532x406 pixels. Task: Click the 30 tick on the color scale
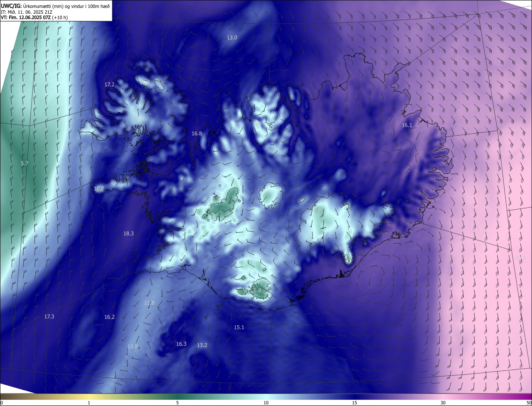point(443,403)
